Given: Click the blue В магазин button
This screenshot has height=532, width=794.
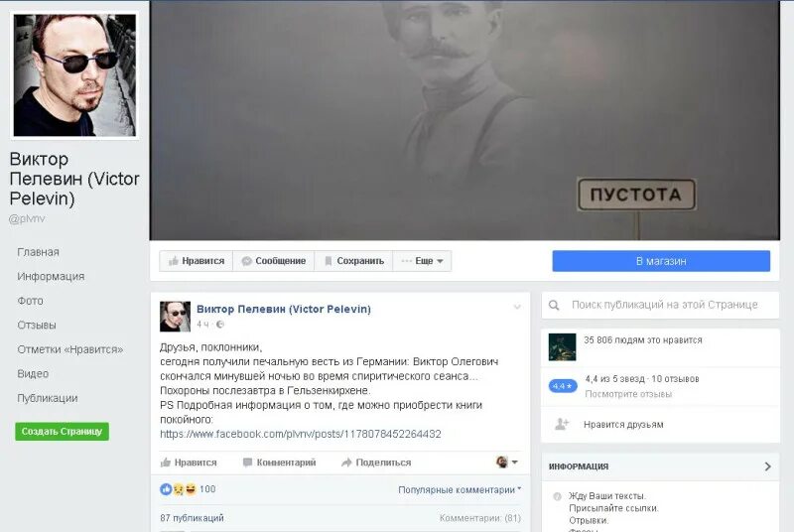Looking at the screenshot, I should coord(661,261).
